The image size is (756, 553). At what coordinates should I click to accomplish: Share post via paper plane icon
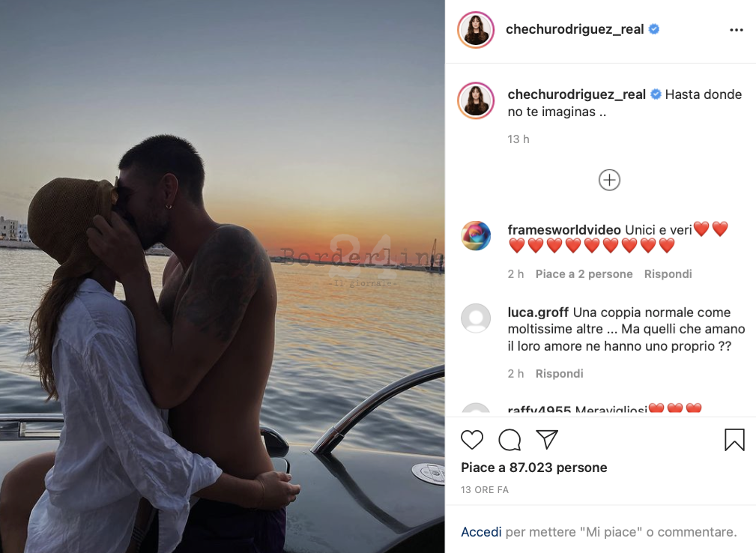(x=547, y=439)
